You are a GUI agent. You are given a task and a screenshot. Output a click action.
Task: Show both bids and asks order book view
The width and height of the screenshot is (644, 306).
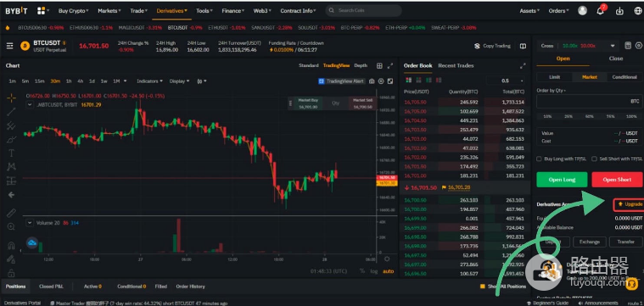click(408, 80)
